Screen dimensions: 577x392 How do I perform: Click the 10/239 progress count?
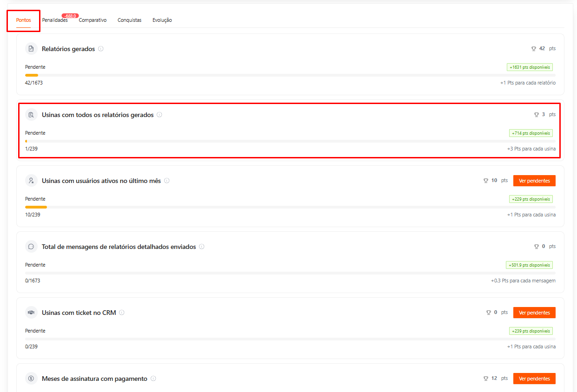tap(33, 215)
